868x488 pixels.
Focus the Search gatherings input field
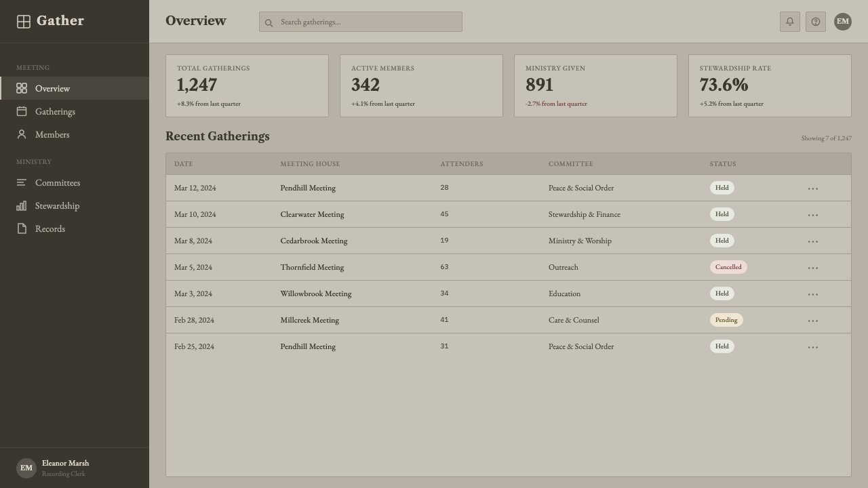click(x=361, y=22)
